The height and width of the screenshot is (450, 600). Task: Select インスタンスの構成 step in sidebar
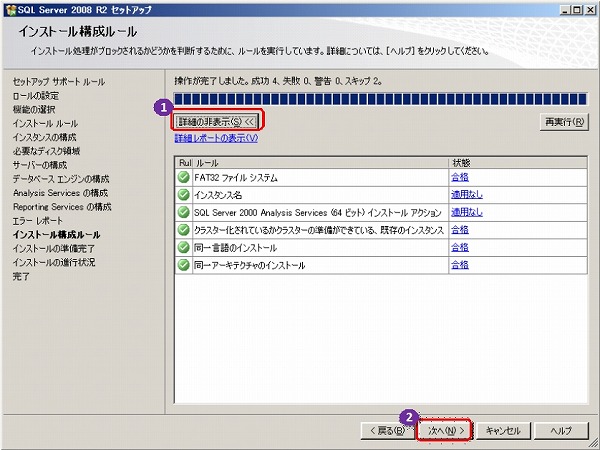point(44,137)
